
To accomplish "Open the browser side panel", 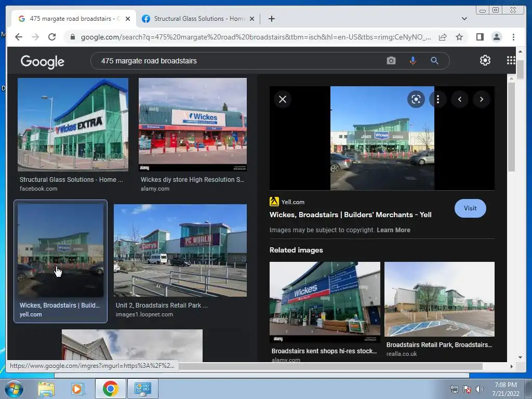I will [480, 37].
